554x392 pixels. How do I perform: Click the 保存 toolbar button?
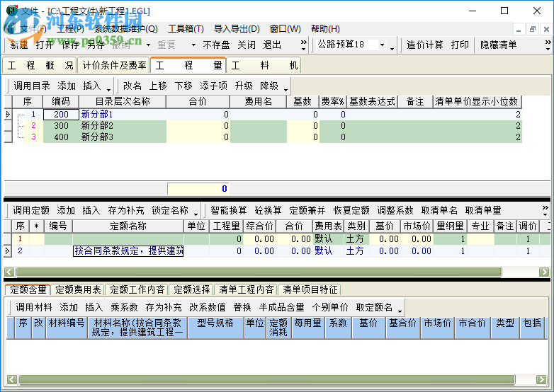click(70, 45)
